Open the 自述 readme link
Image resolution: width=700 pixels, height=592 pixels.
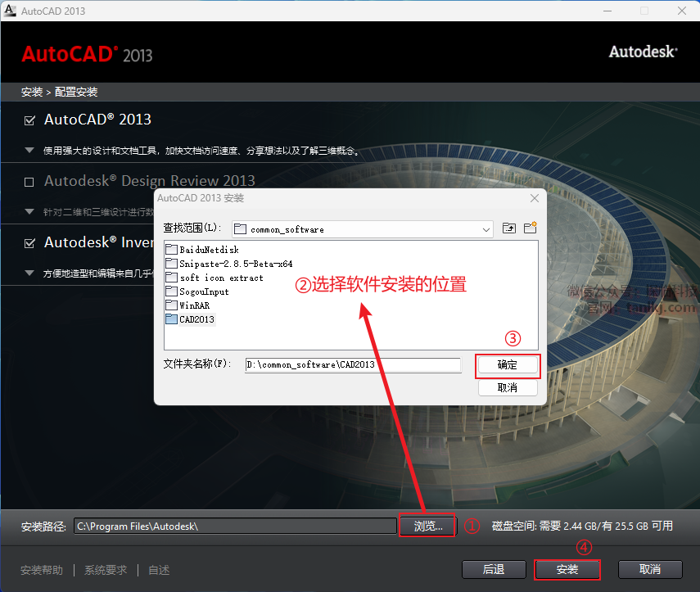159,570
